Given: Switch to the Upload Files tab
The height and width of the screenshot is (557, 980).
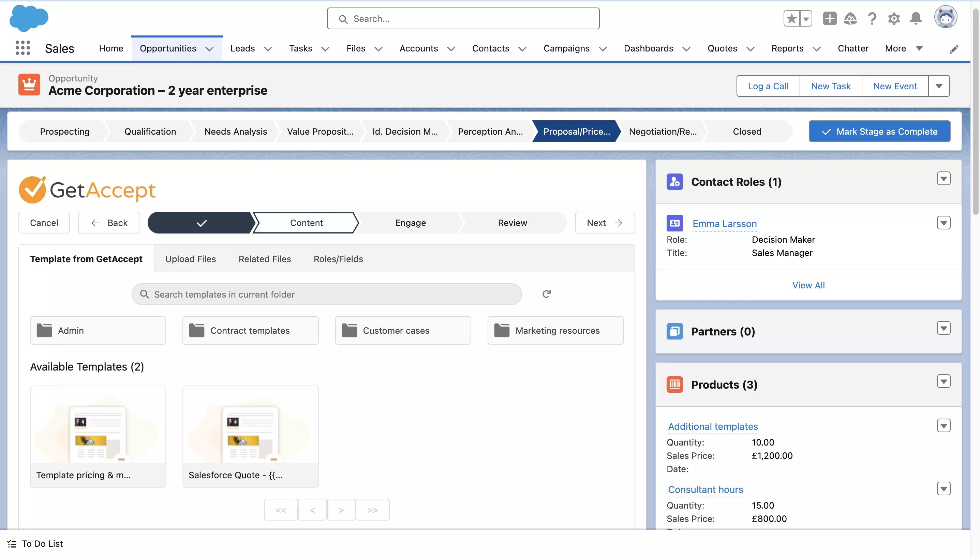Looking at the screenshot, I should tap(190, 259).
